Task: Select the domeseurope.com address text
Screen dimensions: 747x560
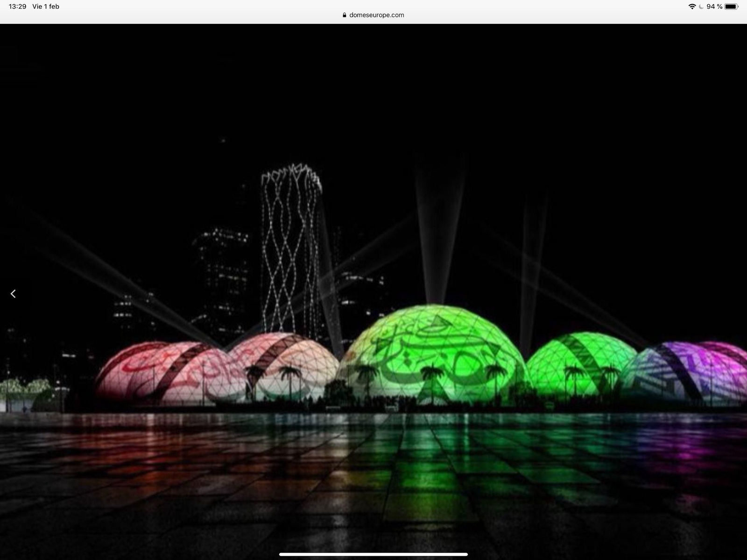Action: 376,15
